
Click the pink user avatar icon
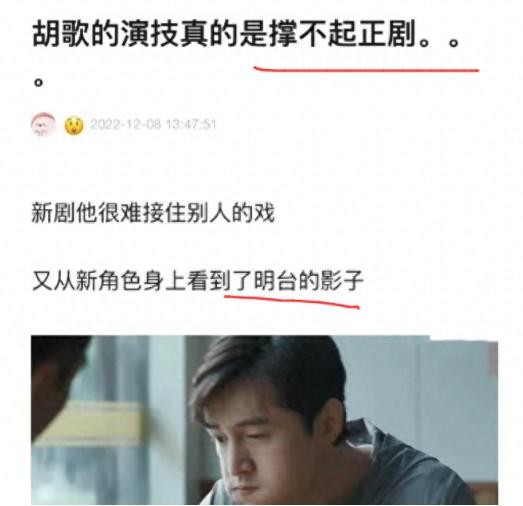click(x=43, y=124)
